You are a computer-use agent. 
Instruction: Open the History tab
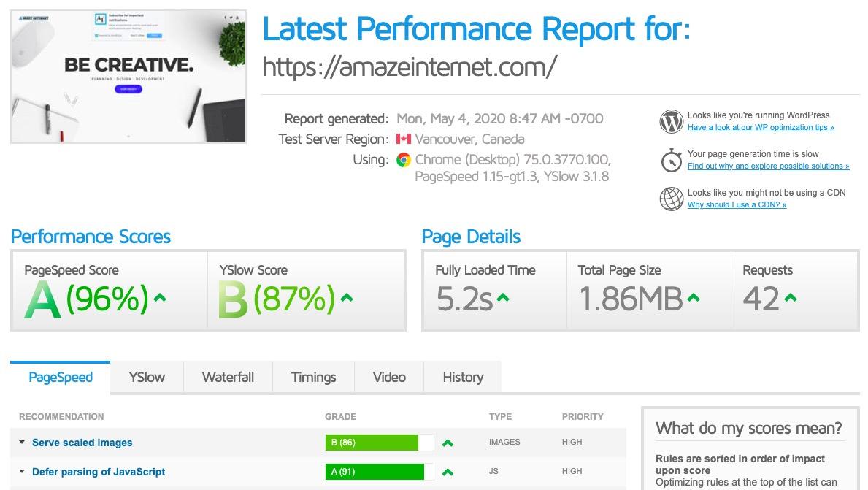(x=463, y=377)
